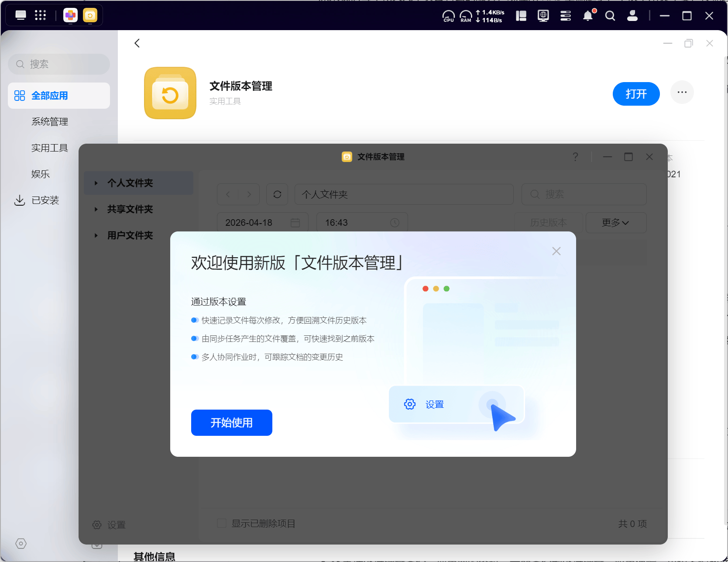
Task: Open the app grid launcher icon
Action: tap(40, 15)
